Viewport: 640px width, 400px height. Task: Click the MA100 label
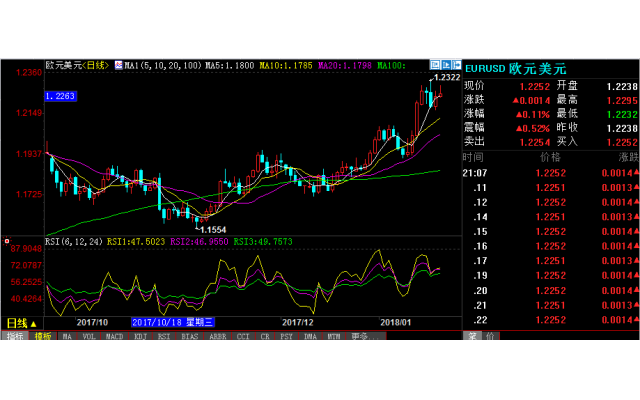coord(391,65)
